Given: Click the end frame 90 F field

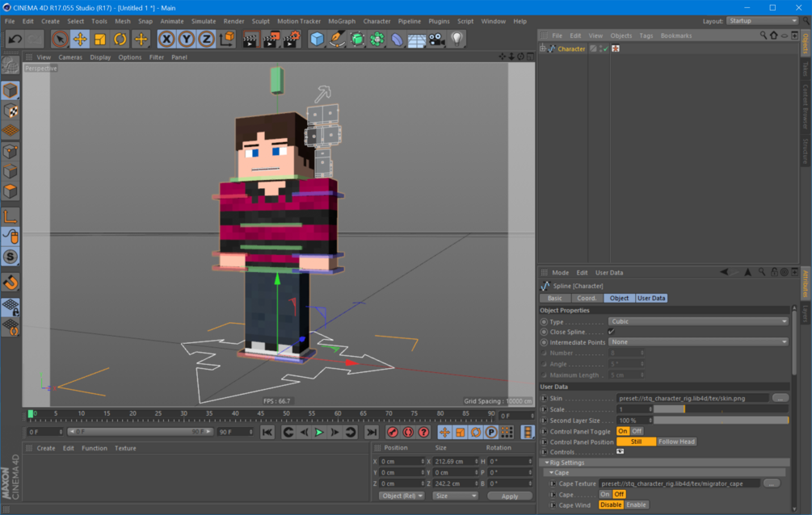Looking at the screenshot, I should click(235, 432).
